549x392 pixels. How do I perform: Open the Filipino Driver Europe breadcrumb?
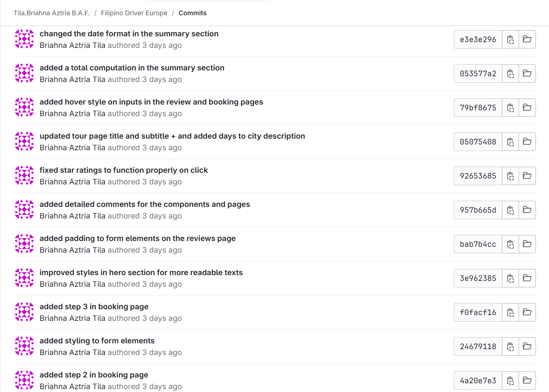134,13
